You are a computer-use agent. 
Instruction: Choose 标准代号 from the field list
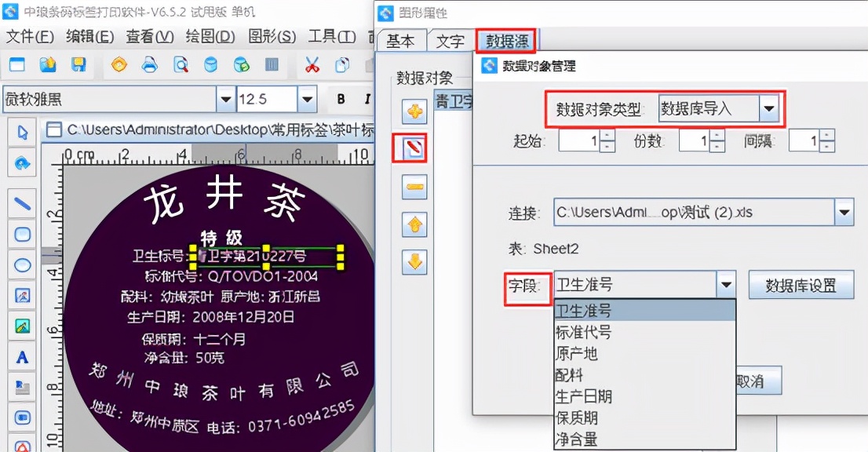click(x=645, y=332)
